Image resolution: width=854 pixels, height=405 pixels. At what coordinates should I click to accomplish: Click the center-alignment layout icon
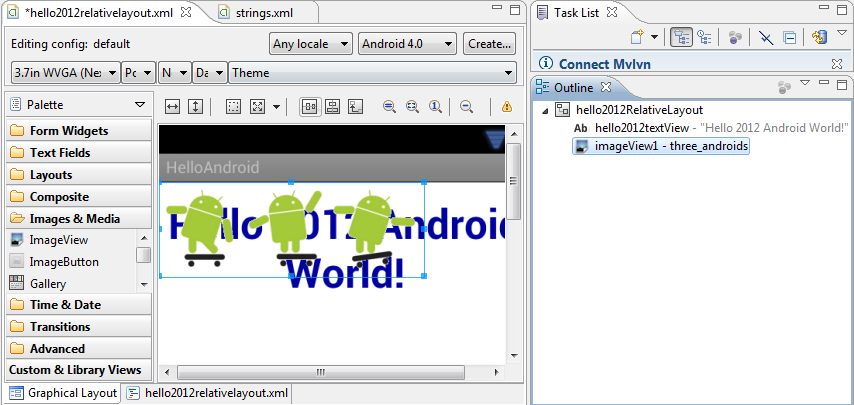click(x=332, y=107)
